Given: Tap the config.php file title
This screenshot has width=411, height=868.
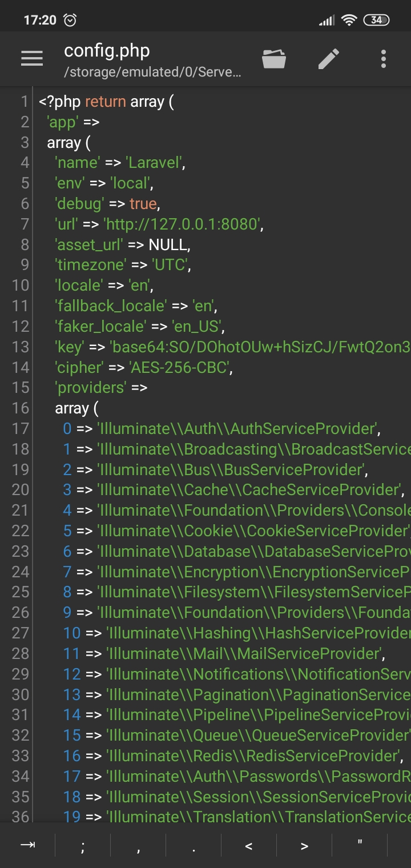Looking at the screenshot, I should click(x=107, y=50).
